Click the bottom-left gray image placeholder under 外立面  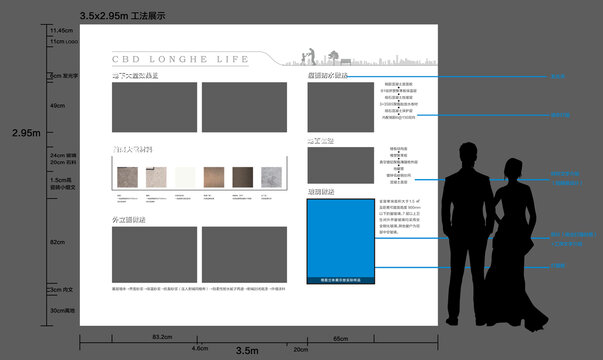[155, 255]
